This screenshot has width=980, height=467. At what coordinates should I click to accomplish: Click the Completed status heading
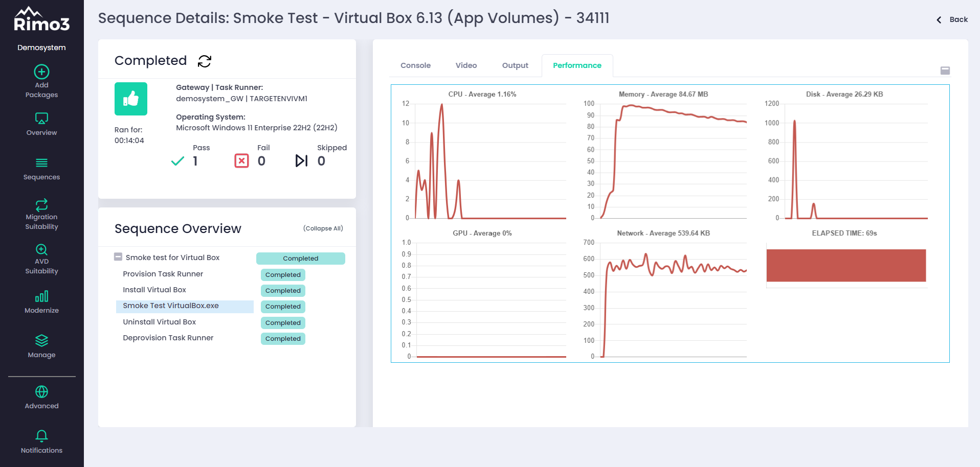point(150,60)
